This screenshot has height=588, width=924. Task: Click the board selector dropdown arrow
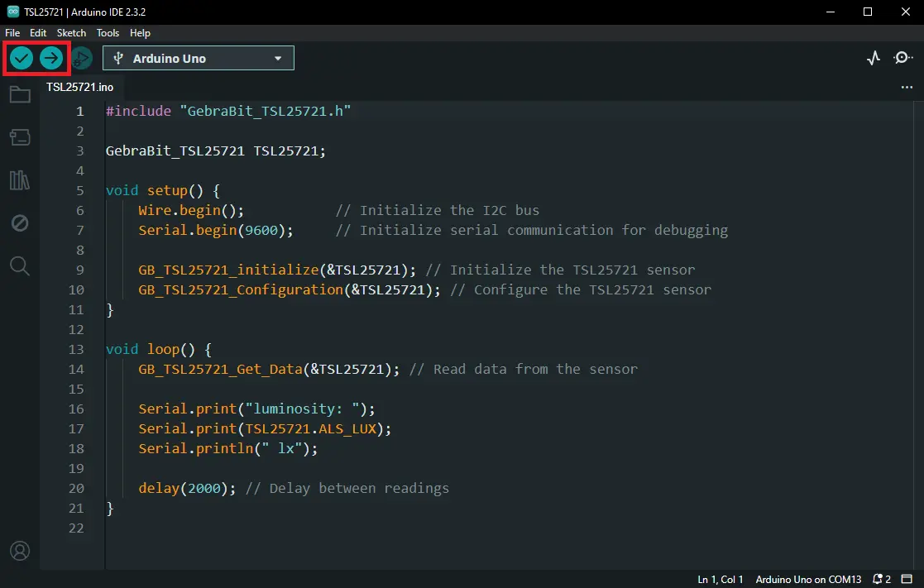[x=278, y=59]
